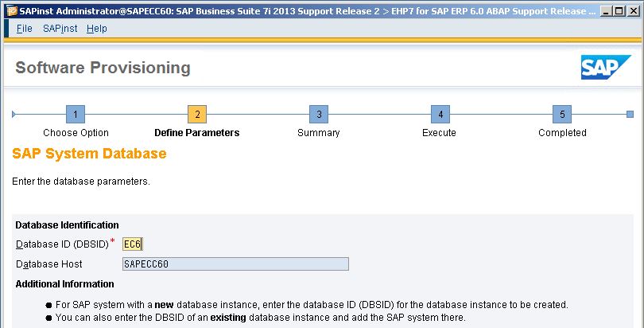Screen dimensions: 644x328
Task: Click the Database Host label
Action: (x=48, y=264)
